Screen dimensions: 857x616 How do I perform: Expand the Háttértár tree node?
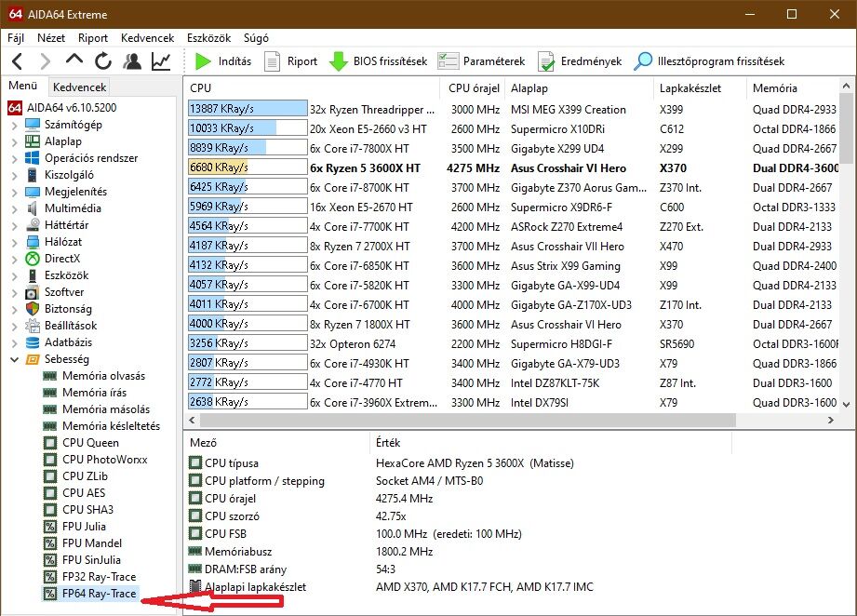tap(14, 226)
